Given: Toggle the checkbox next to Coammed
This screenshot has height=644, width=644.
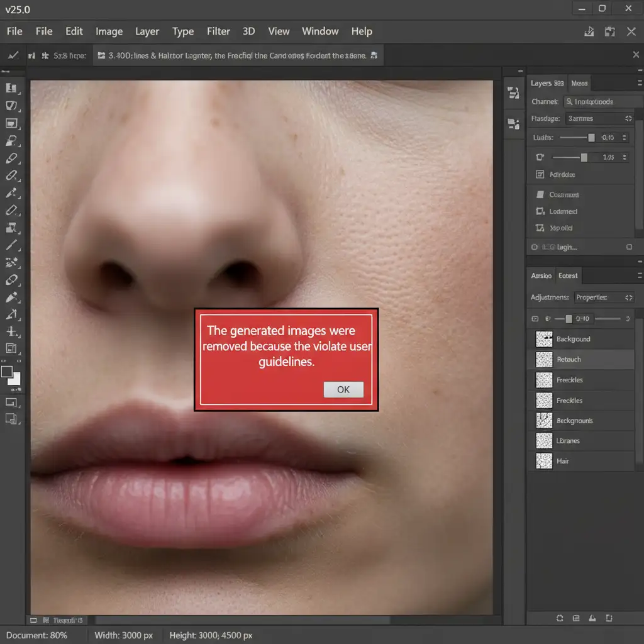Looking at the screenshot, I should [539, 195].
